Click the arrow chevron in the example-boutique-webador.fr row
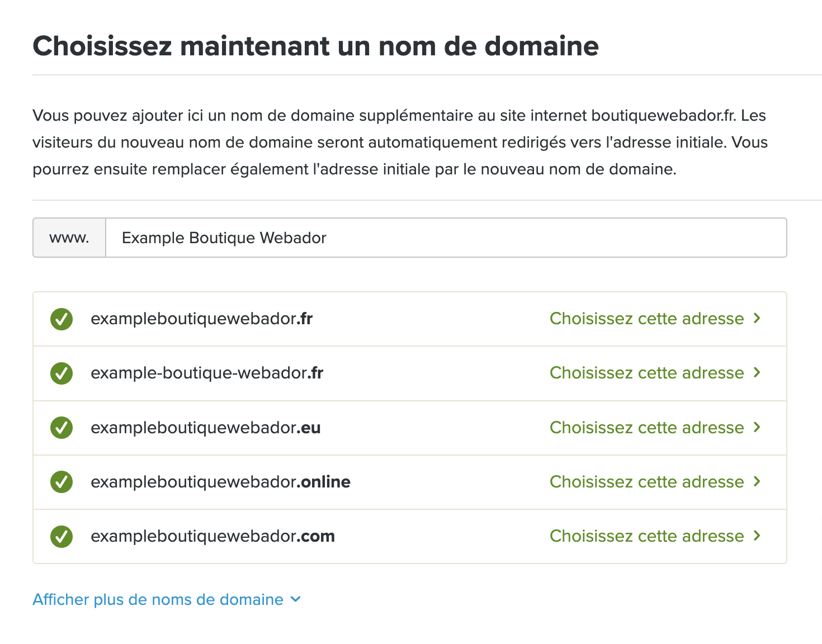 coord(757,372)
